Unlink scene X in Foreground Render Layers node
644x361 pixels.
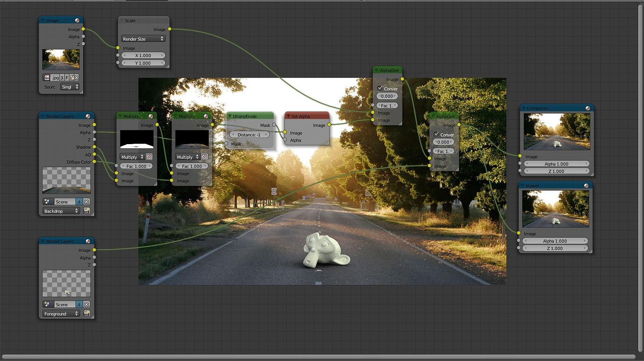click(86, 305)
